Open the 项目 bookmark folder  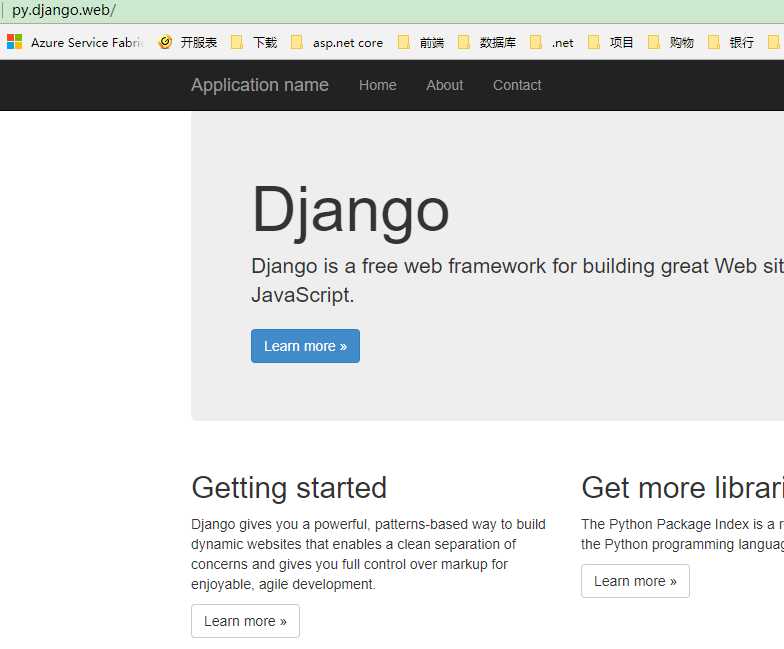(x=610, y=42)
